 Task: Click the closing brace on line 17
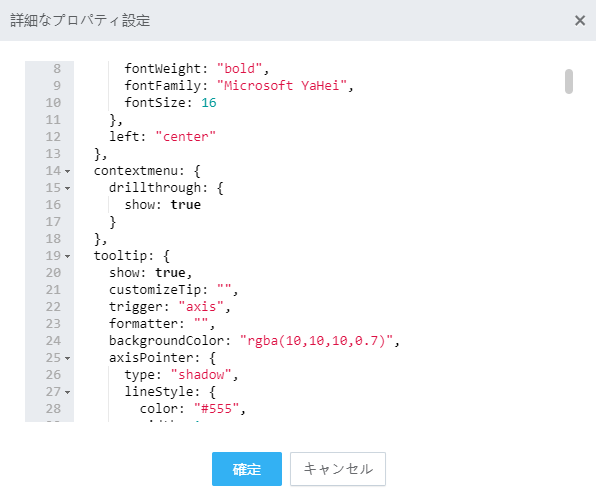pyautogui.click(x=113, y=222)
